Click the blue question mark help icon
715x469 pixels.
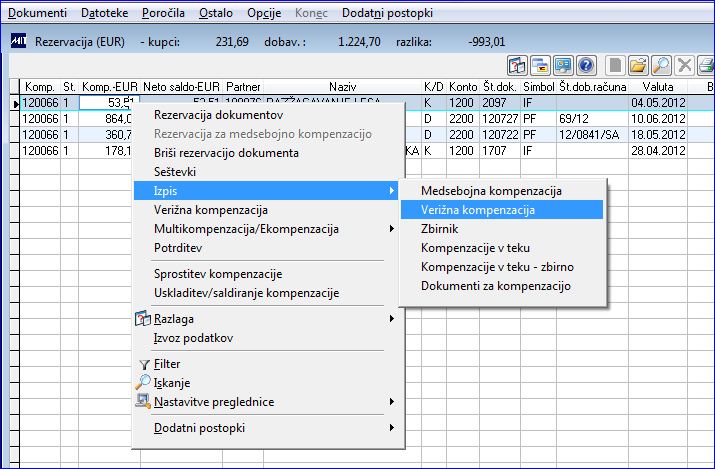586,66
